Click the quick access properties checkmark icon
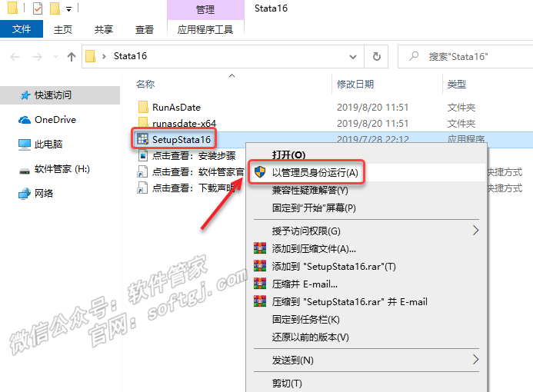Image resolution: width=533 pixels, height=392 pixels. (38, 8)
